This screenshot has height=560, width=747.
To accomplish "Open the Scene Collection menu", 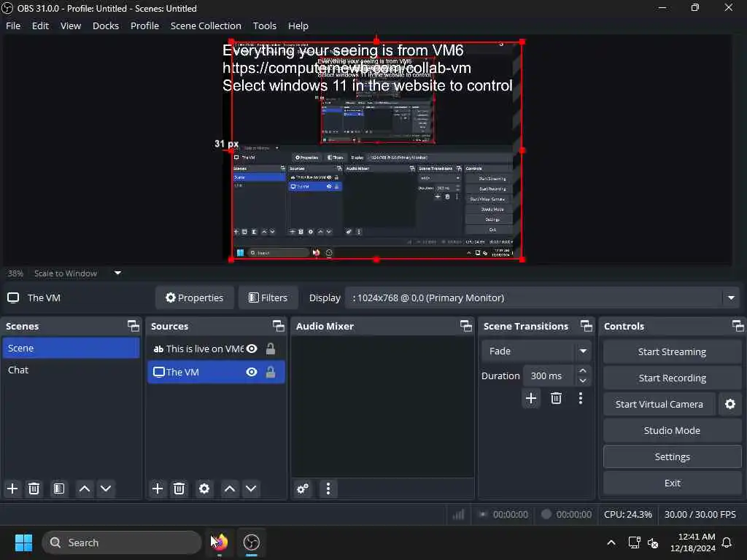I will coord(206,26).
